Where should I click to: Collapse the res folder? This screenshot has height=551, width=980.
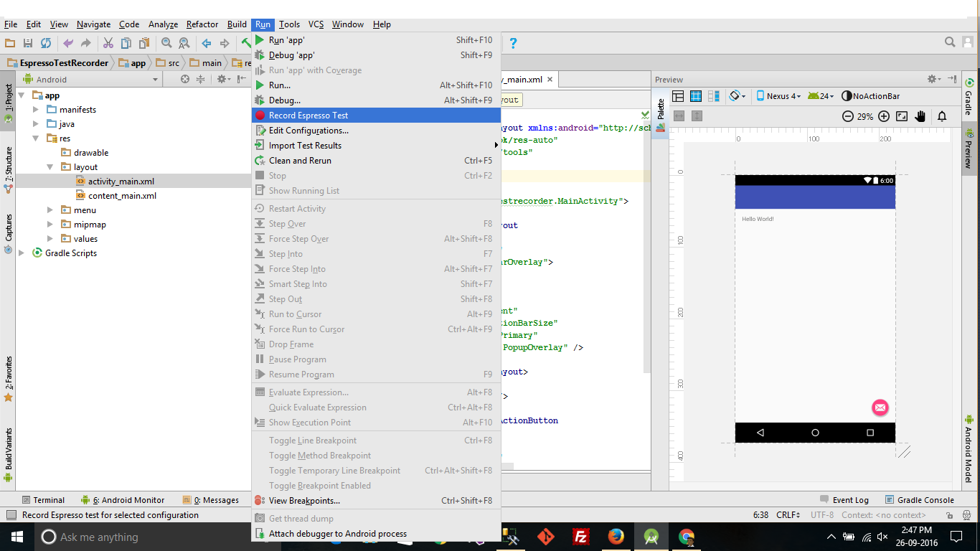(x=36, y=138)
